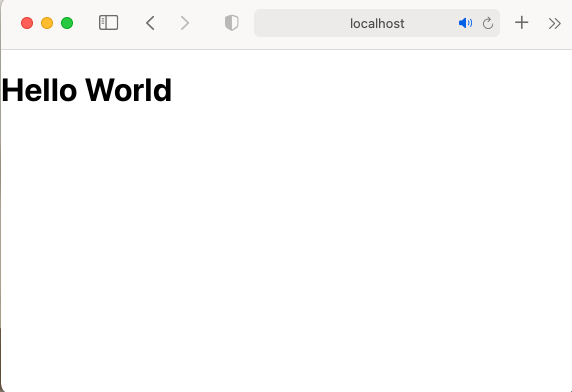572x392 pixels.
Task: Open the Privacy Report shield icon
Action: coord(232,23)
